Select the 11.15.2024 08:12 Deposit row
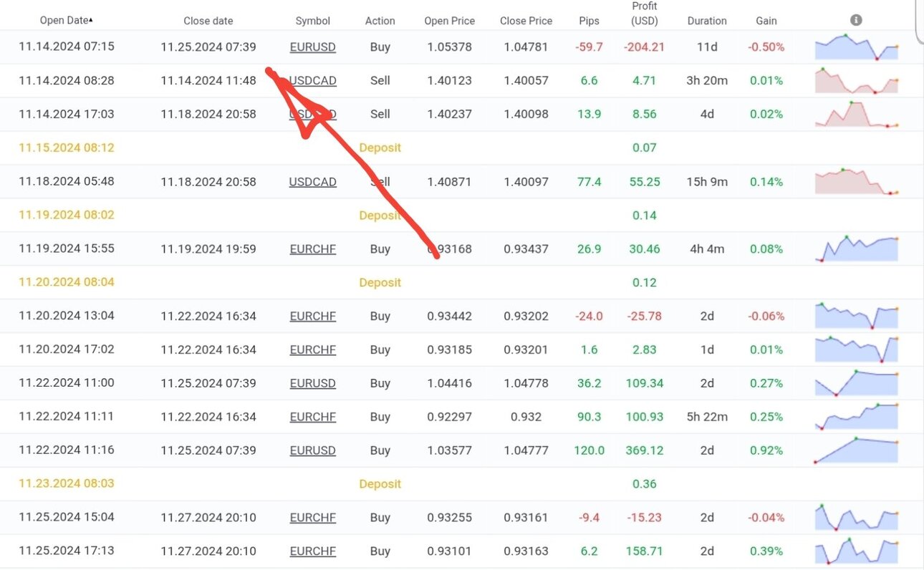Viewport: 924px width, 570px height. pyautogui.click(x=462, y=148)
